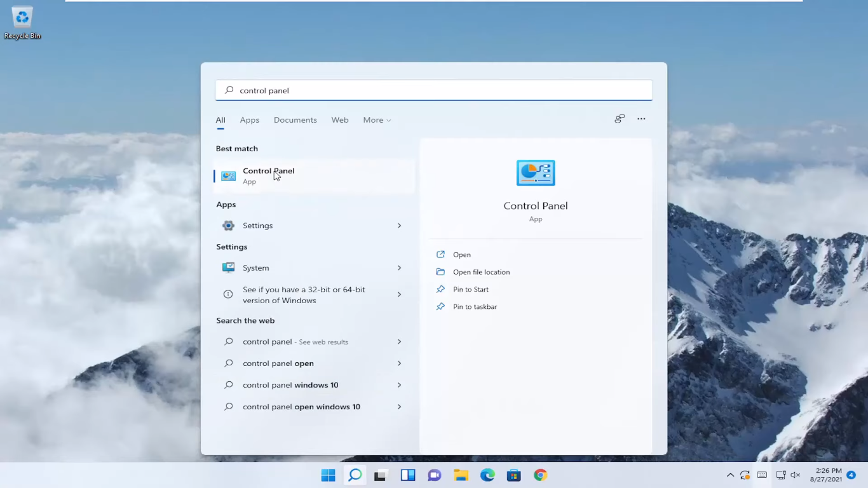The width and height of the screenshot is (868, 488).
Task: Click the 'Control Panel' title in preview pane
Action: pos(536,206)
